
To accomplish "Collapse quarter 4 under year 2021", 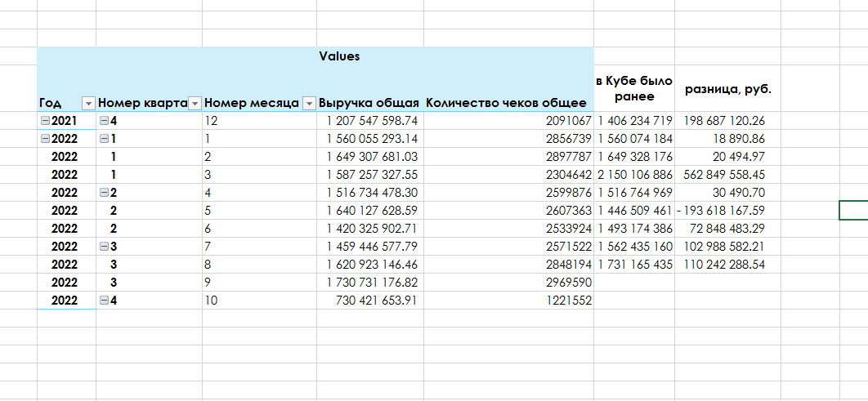I will pos(104,121).
